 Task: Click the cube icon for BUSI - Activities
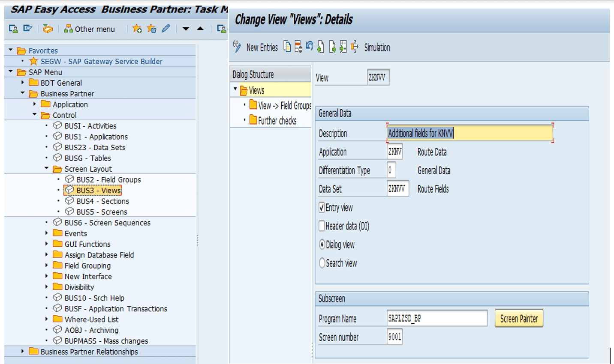57,125
